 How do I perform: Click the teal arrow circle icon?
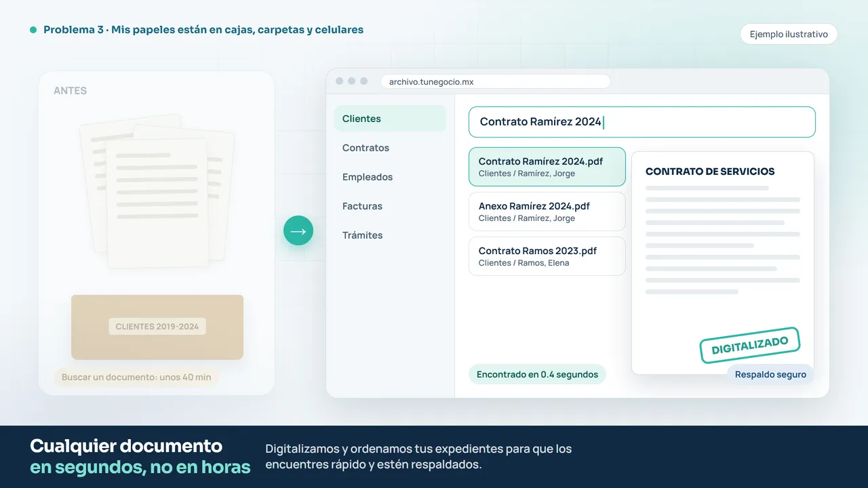coord(298,231)
